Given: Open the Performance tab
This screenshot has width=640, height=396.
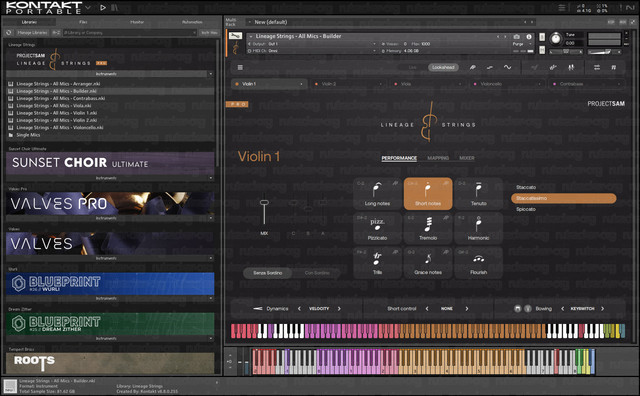Looking at the screenshot, I should point(399,158).
